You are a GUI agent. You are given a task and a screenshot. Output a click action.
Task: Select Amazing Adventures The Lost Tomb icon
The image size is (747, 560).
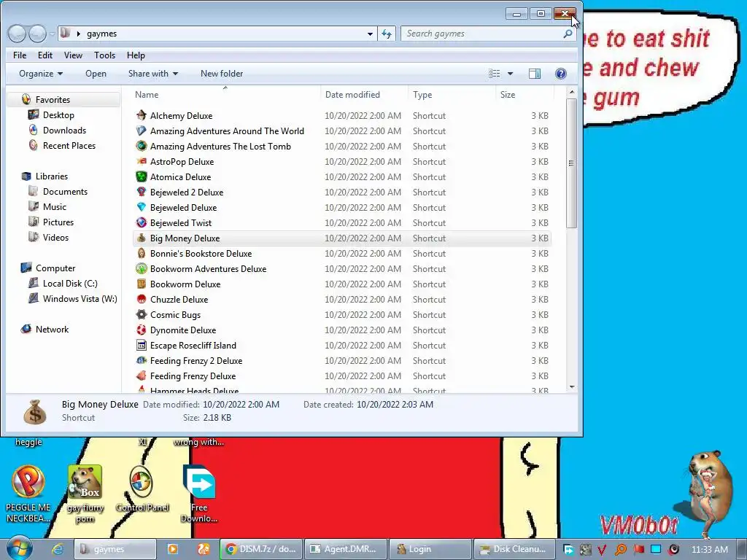[x=141, y=146]
